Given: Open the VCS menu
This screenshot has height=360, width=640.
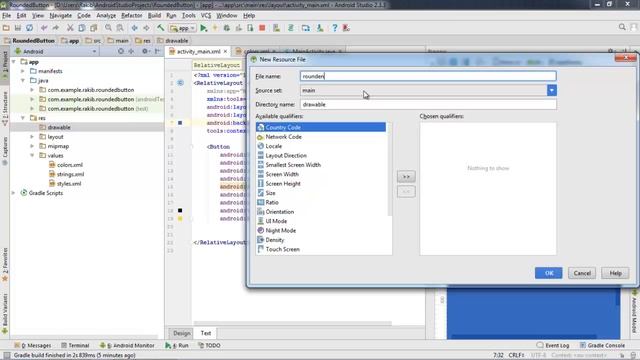Looking at the screenshot, I should tap(206, 16).
